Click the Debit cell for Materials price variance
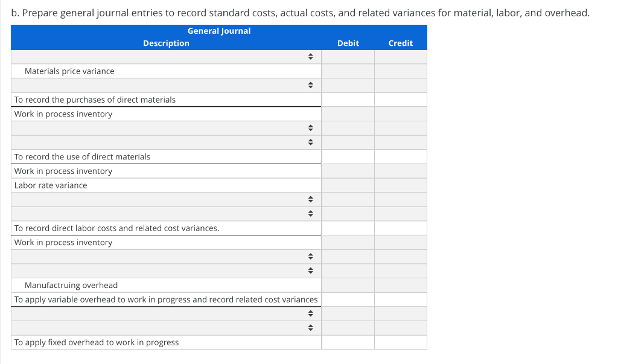618x364 pixels. [x=348, y=71]
